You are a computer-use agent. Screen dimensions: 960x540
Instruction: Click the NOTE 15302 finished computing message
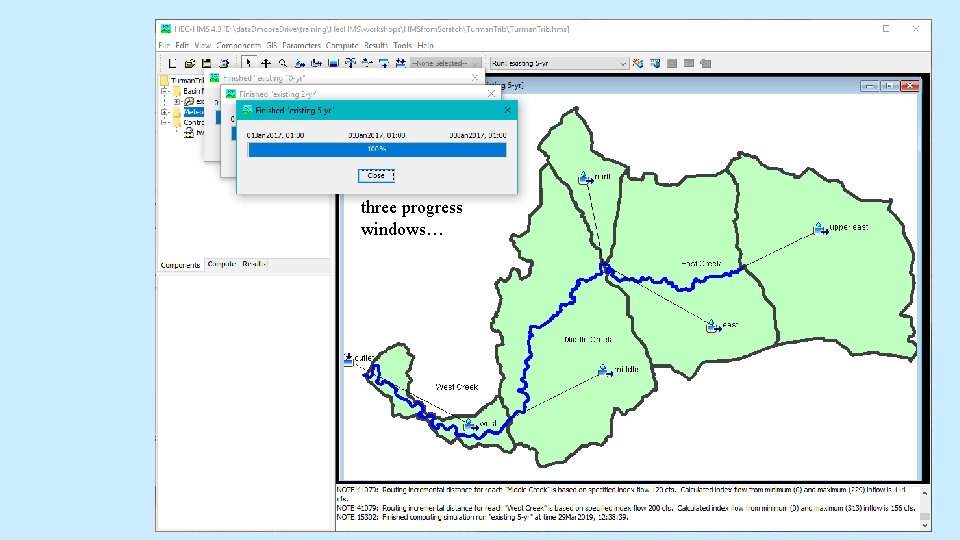[482, 517]
